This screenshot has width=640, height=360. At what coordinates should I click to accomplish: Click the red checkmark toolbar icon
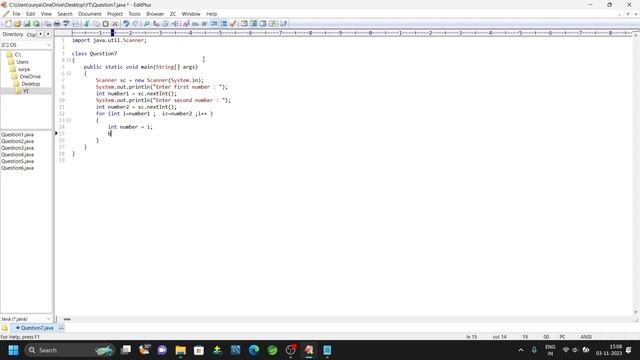(233, 24)
